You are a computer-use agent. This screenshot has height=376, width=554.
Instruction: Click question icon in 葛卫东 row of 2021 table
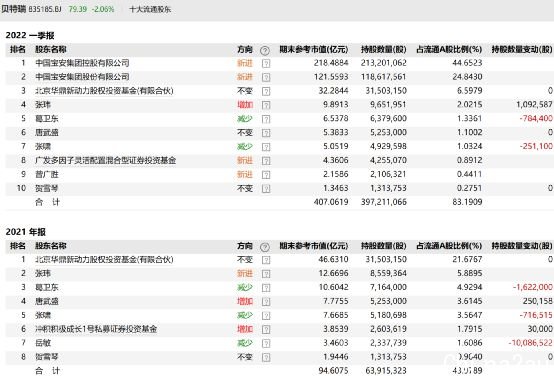point(266,288)
